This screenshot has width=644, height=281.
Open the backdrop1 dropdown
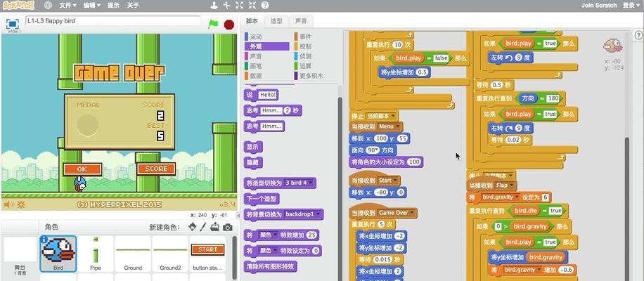tap(302, 214)
